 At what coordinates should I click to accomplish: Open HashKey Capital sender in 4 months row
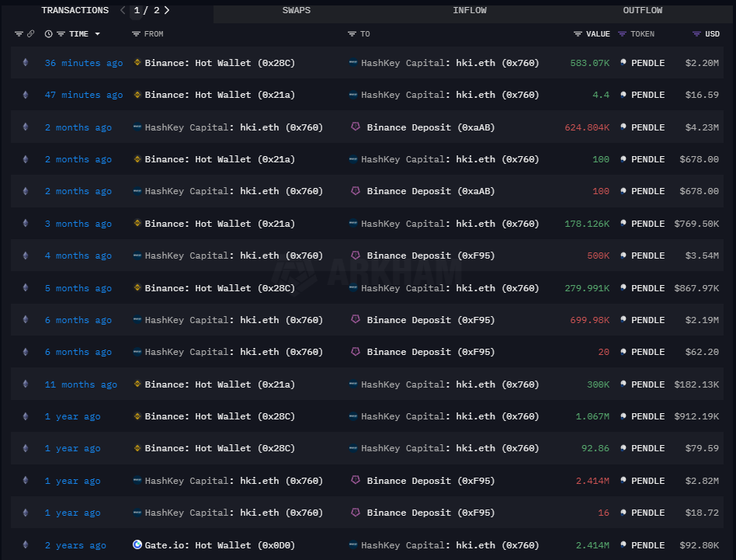pyautogui.click(x=234, y=256)
